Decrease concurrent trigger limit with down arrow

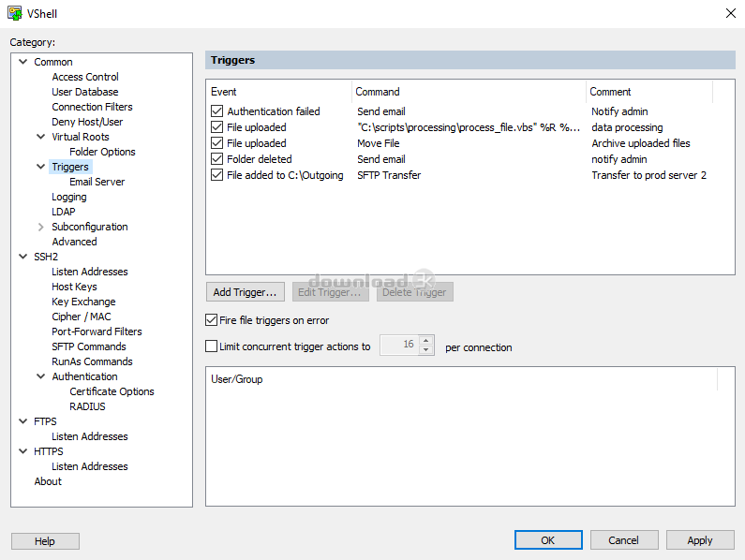point(426,350)
